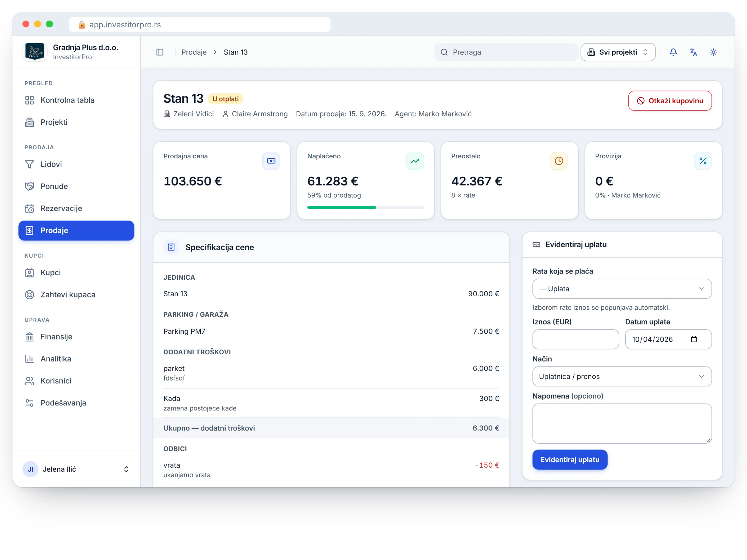The width and height of the screenshot is (747, 560).
Task: Open the calendar picker in Datum uplate
Action: [694, 339]
